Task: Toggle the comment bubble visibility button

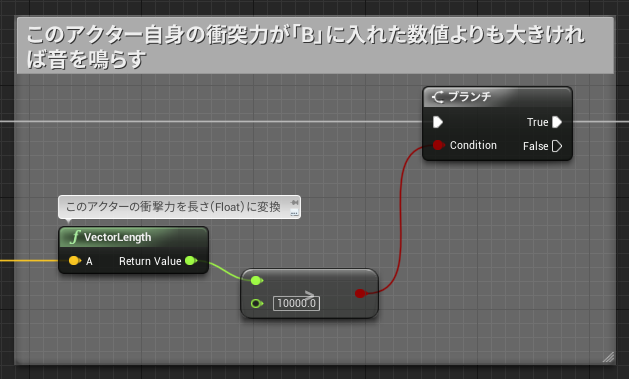Action: pos(294,213)
